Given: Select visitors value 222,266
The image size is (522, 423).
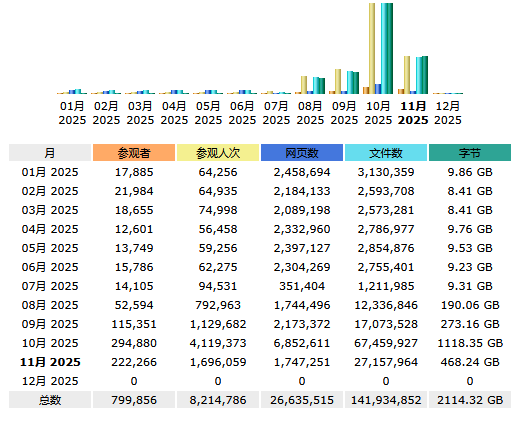Looking at the screenshot, I should pyautogui.click(x=134, y=362).
